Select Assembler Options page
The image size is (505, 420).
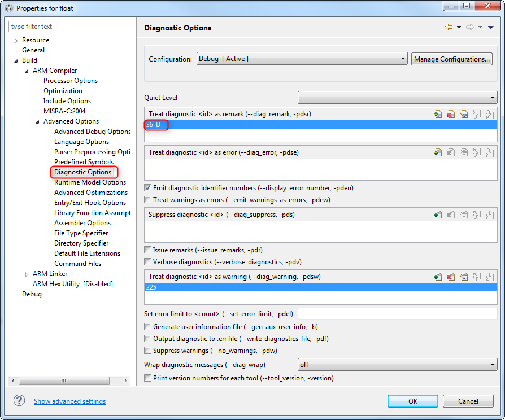82,223
